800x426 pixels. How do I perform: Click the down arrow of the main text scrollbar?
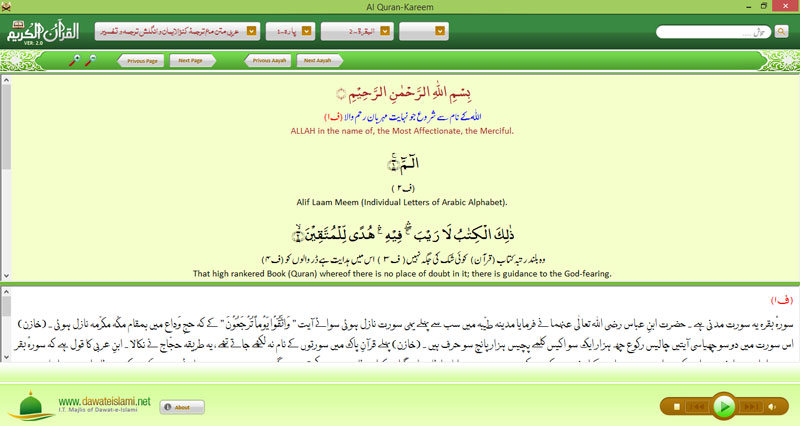point(6,275)
